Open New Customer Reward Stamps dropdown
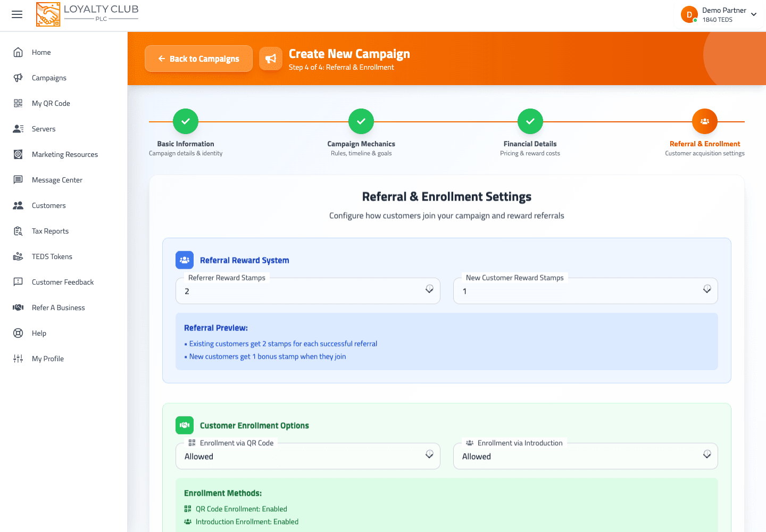 (x=586, y=291)
